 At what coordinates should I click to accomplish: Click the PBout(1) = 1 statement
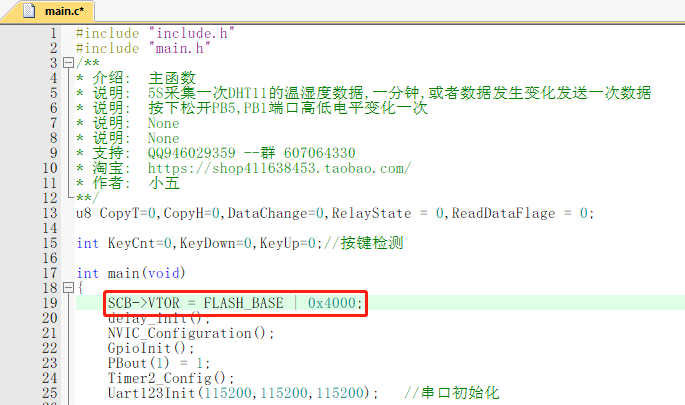(x=159, y=363)
